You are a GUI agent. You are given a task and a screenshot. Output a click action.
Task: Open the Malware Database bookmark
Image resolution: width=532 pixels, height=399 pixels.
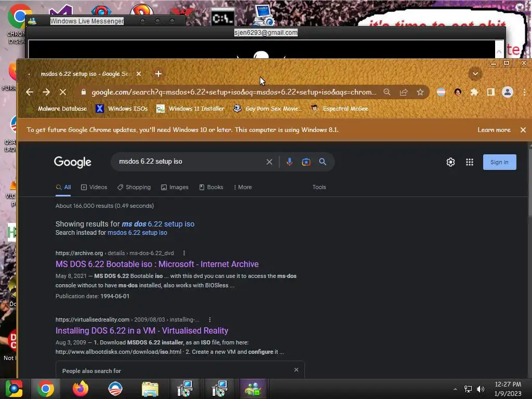pos(58,109)
